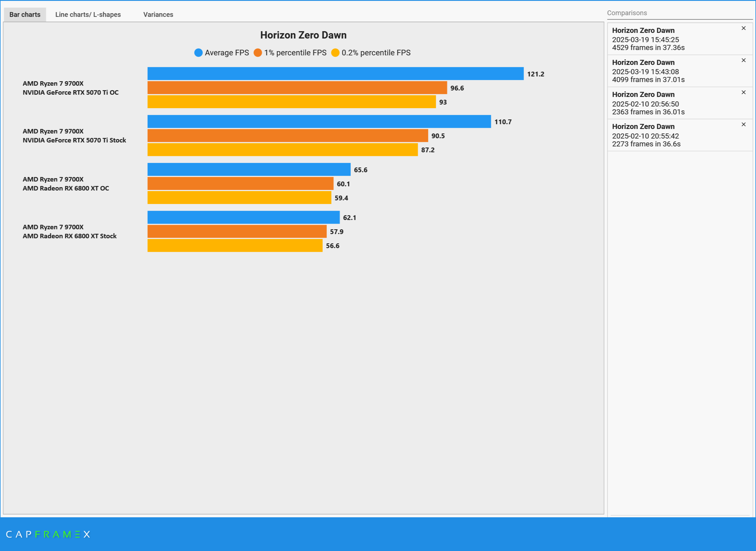The width and height of the screenshot is (756, 551).
Task: Click the Horizon Zero Dawn chart title
Action: pos(303,35)
